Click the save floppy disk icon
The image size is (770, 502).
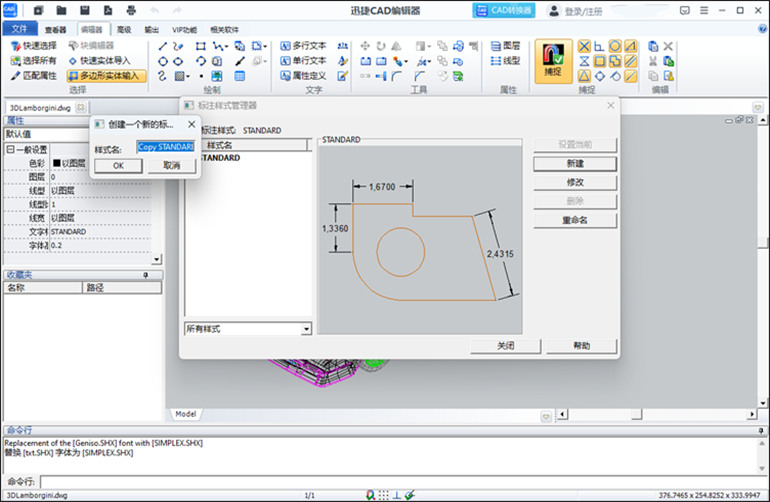pos(84,10)
